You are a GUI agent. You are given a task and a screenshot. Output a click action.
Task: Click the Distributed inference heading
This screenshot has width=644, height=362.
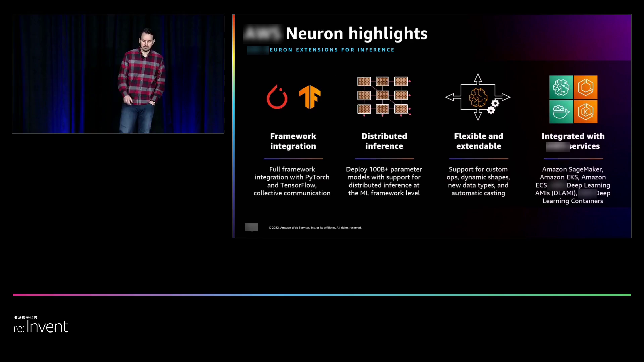point(384,141)
